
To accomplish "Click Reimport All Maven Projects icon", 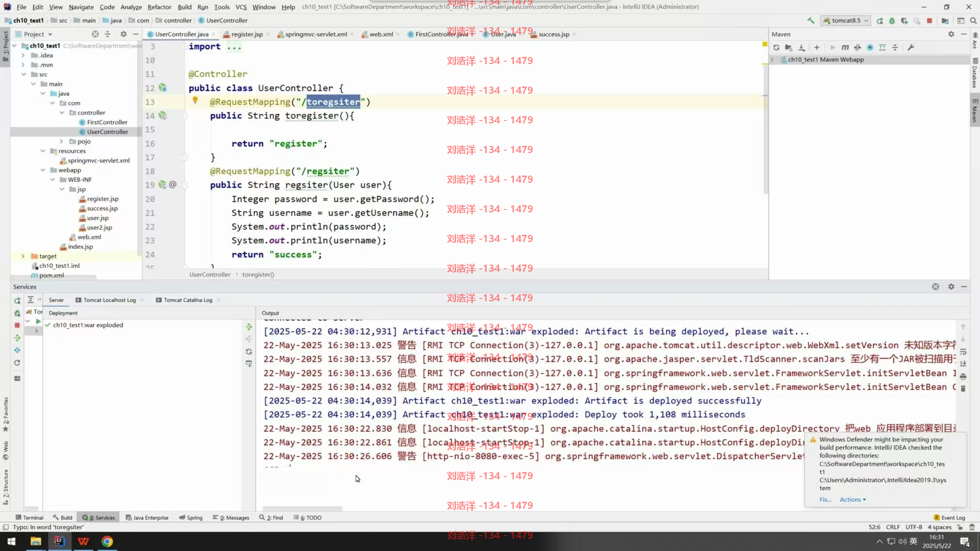I will pyautogui.click(x=776, y=47).
